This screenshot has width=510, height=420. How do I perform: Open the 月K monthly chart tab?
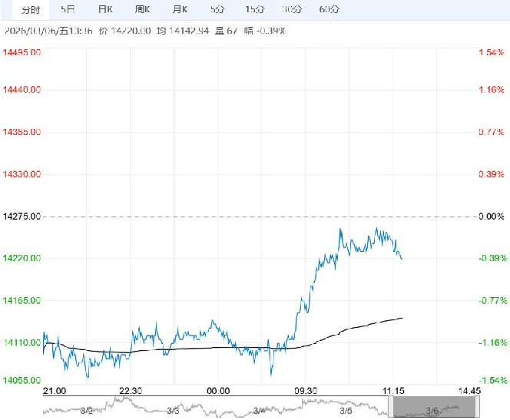pos(181,10)
